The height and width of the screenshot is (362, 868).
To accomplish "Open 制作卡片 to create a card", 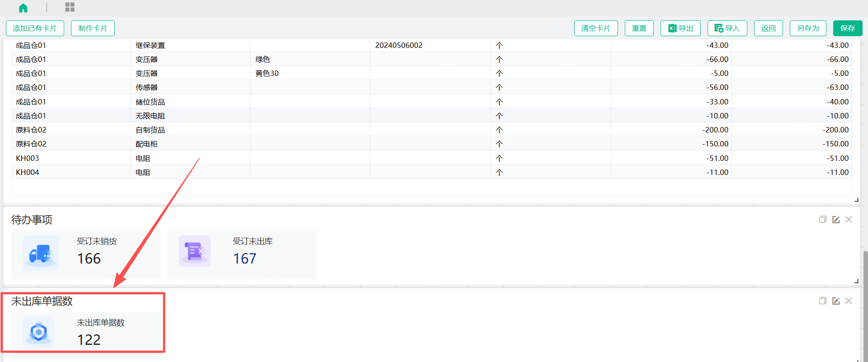I will (93, 28).
